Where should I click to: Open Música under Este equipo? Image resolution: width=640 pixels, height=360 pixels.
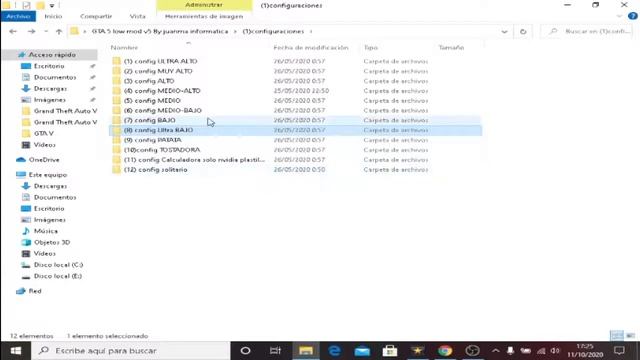pos(45,231)
